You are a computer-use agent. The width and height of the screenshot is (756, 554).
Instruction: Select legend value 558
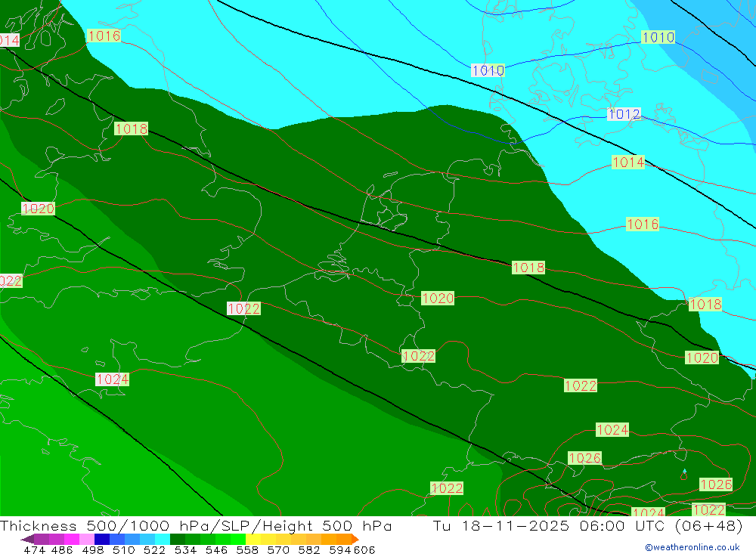(247, 549)
